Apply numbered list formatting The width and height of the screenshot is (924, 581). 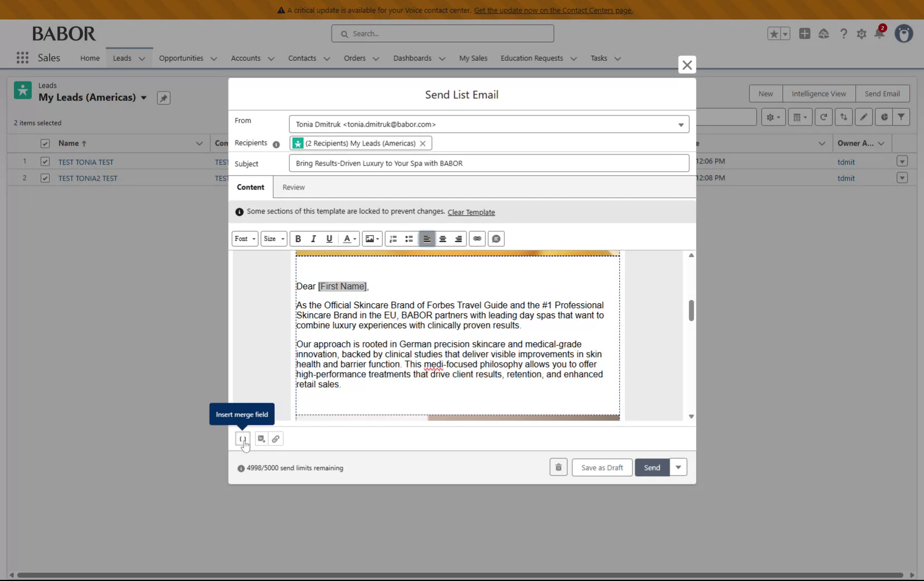coord(393,239)
